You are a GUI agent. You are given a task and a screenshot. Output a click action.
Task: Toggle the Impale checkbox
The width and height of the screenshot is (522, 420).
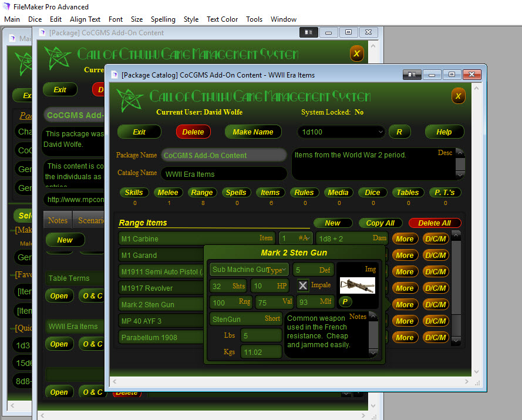[302, 285]
